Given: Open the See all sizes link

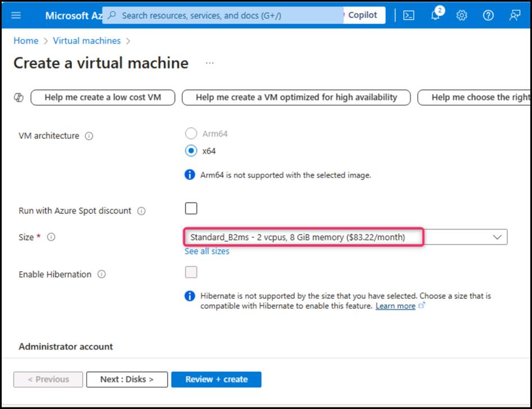Looking at the screenshot, I should point(207,251).
